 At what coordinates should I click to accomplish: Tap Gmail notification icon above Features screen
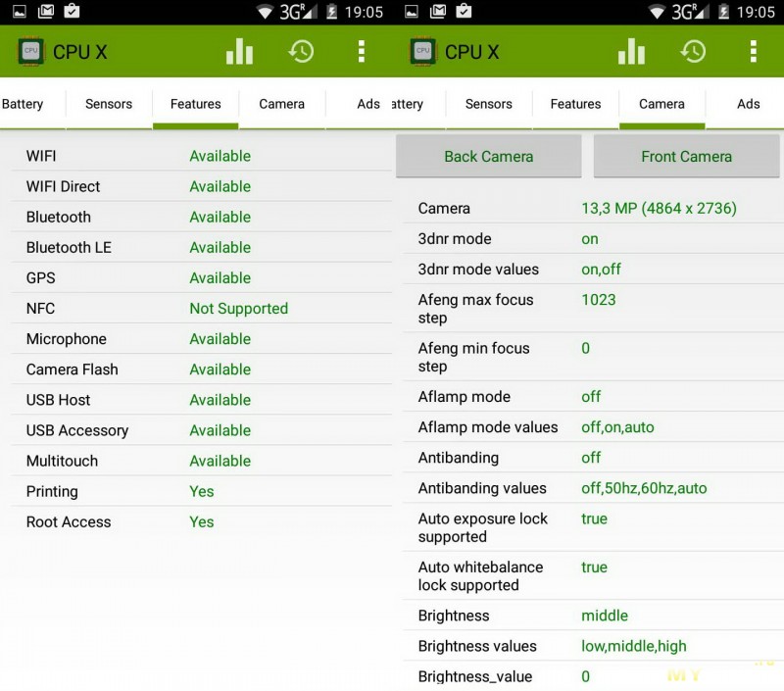point(46,11)
